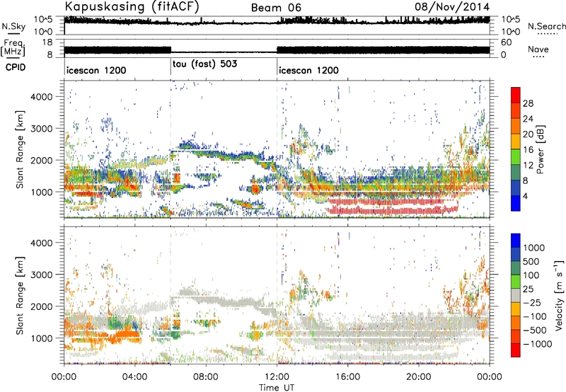566x392 pixels.
Task: Click the sky noise trace in the top panel
Action: tap(277, 21)
